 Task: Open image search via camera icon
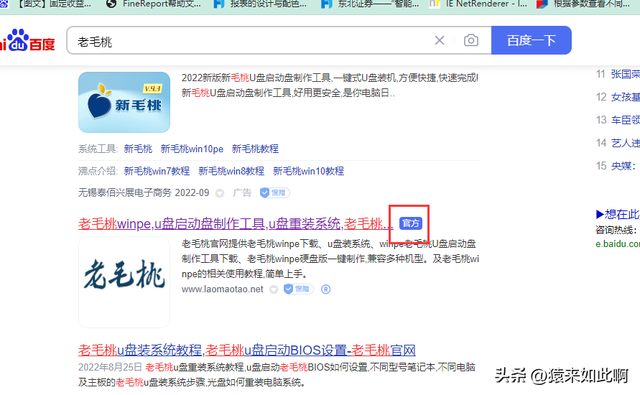(471, 40)
